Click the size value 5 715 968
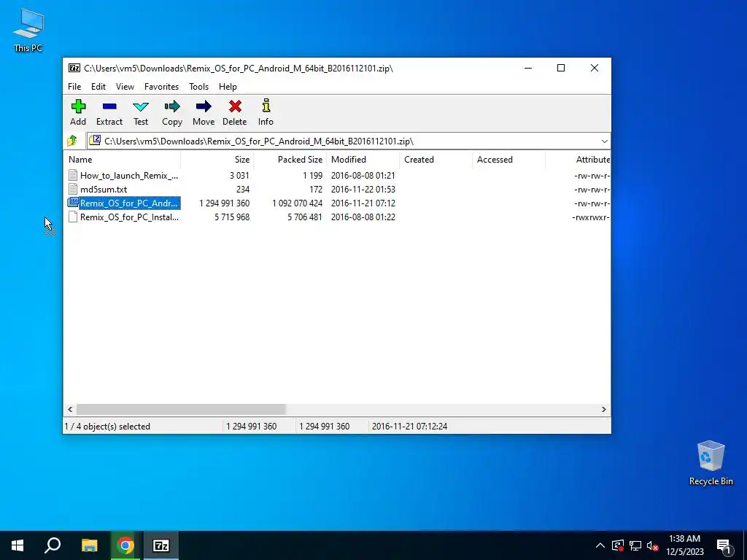Image resolution: width=747 pixels, height=560 pixels. pos(232,217)
